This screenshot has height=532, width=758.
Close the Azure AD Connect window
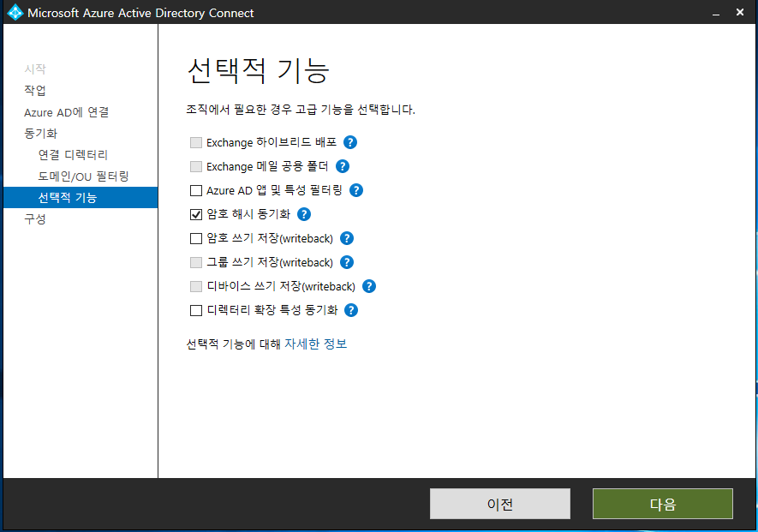pos(740,13)
